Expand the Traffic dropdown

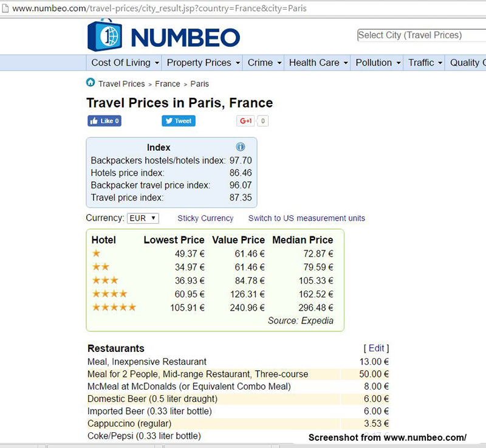[424, 63]
